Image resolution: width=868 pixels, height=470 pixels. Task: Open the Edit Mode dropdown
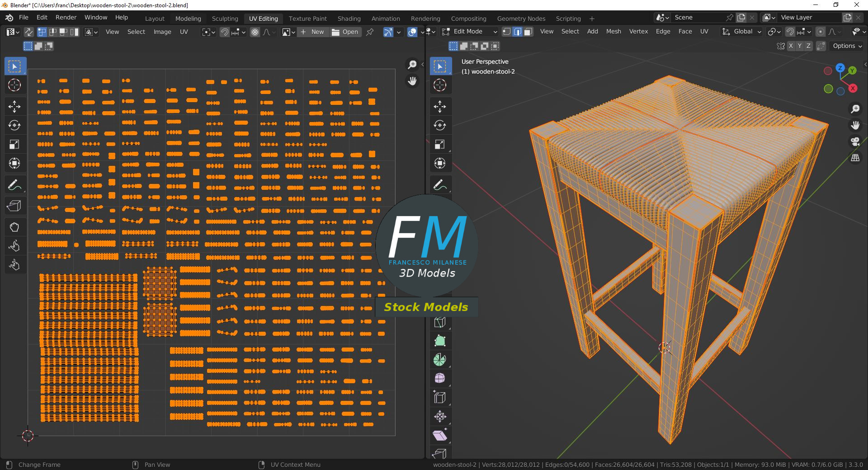pos(470,32)
